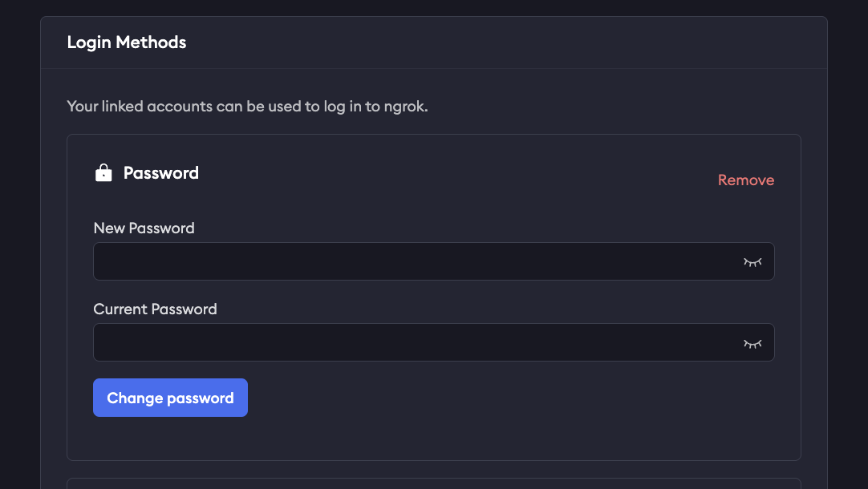Click the Remove link for the Password method
The image size is (868, 489).
tap(746, 180)
